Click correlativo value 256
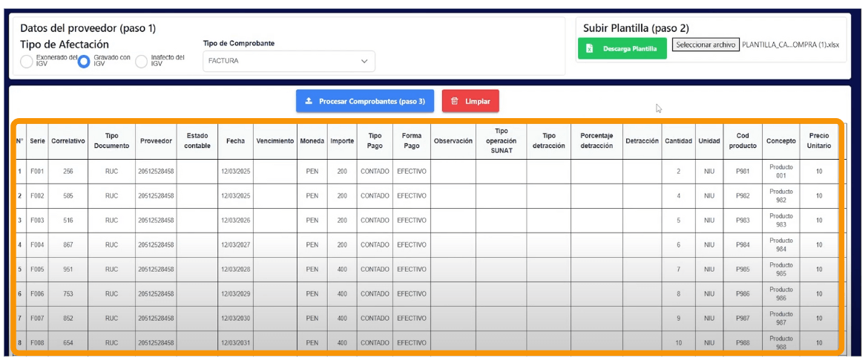This screenshot has height=364, width=868. [x=68, y=172]
